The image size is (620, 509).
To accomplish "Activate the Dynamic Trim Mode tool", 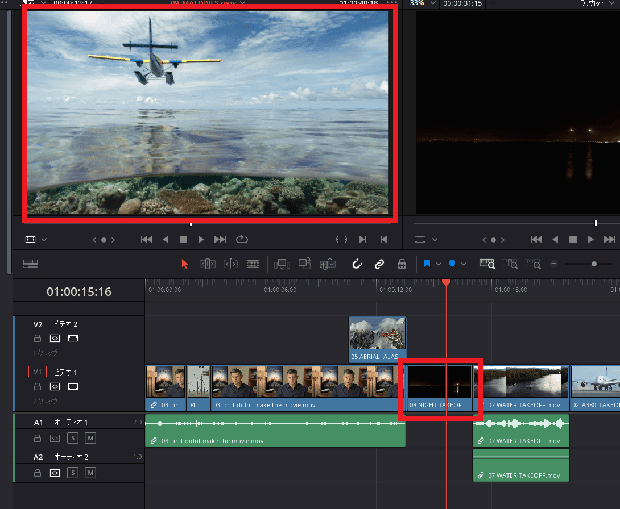I will click(x=231, y=264).
